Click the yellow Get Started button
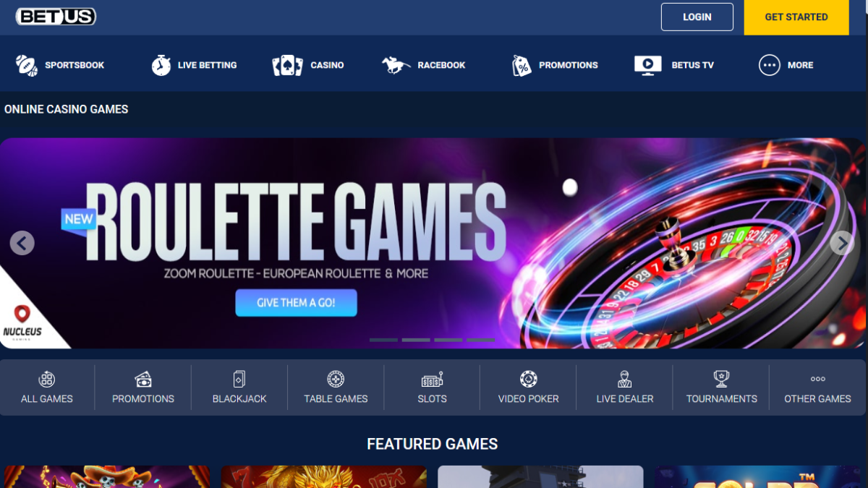The image size is (868, 488). coord(796,17)
